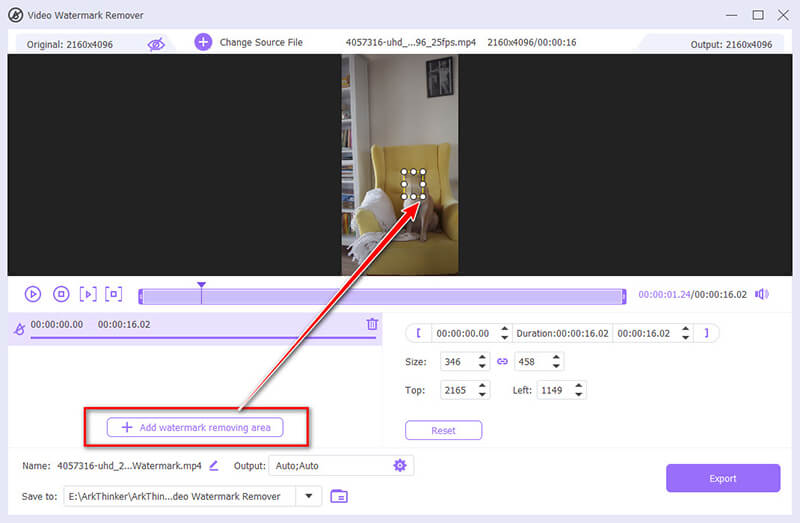
Task: Play from the start bracket icon
Action: [x=88, y=294]
